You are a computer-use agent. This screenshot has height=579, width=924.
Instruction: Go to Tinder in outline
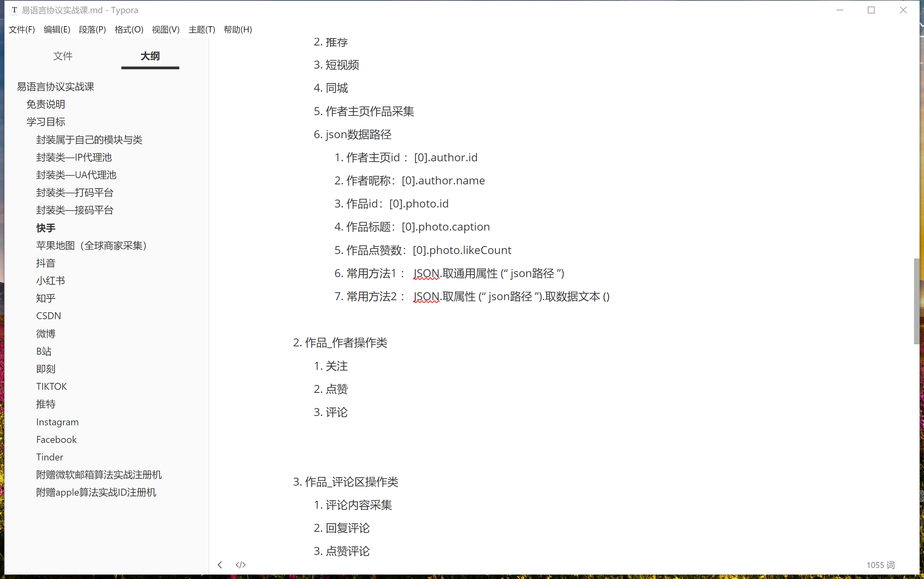click(49, 457)
